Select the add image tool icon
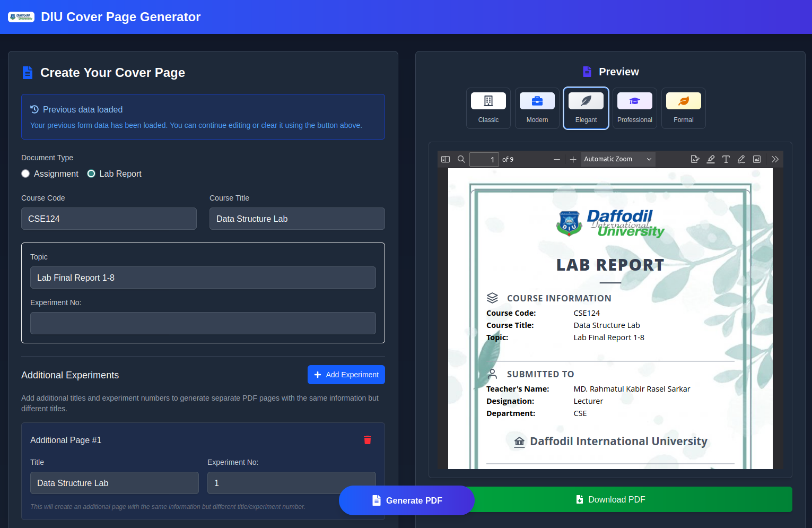This screenshot has width=812, height=528. pos(757,159)
